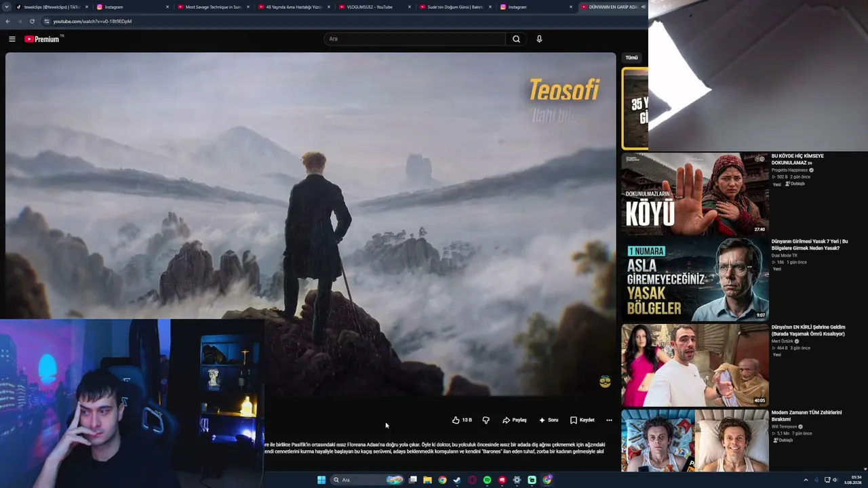Open Steam from taskbar
The width and height of the screenshot is (868, 488).
tap(457, 480)
